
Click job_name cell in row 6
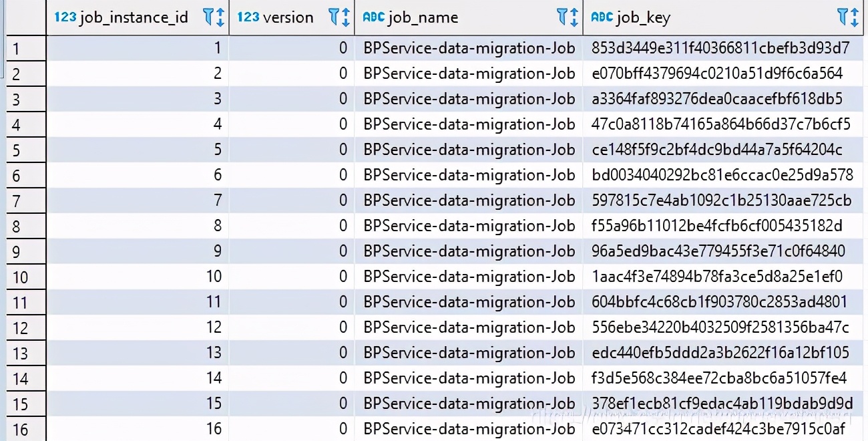[x=469, y=175]
